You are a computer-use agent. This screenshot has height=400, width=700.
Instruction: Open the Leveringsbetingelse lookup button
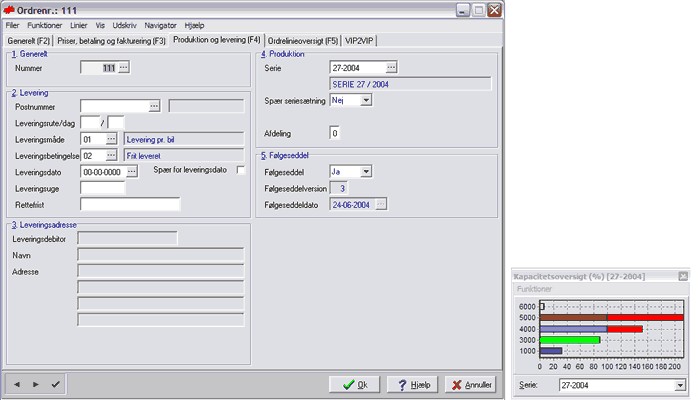point(111,156)
